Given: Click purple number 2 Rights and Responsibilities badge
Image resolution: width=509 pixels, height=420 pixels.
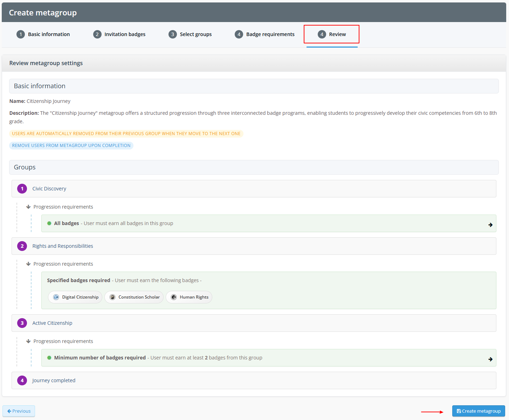Looking at the screenshot, I should click(x=22, y=246).
